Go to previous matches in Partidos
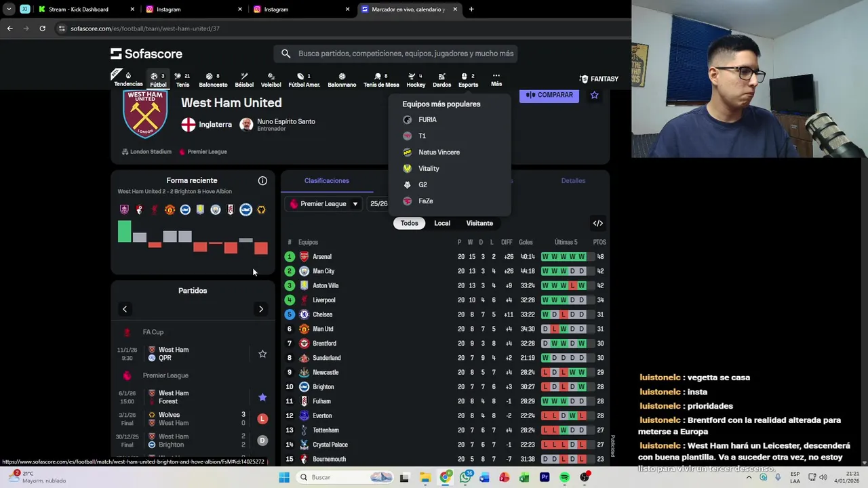This screenshot has height=488, width=868. coord(125,309)
